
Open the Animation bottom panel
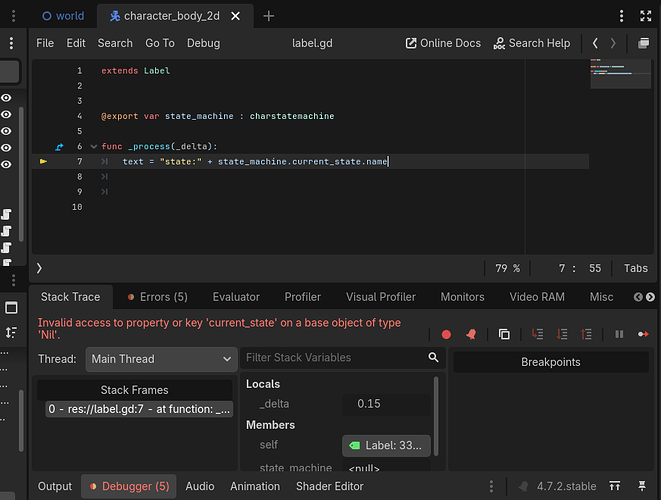point(255,486)
